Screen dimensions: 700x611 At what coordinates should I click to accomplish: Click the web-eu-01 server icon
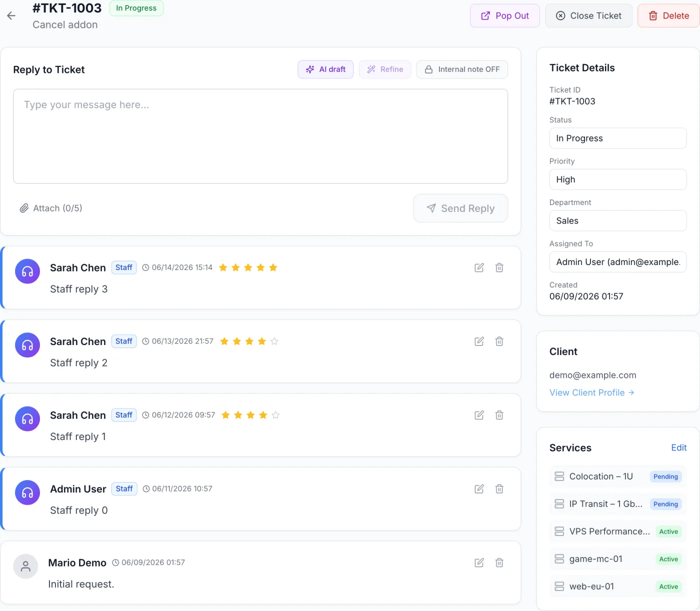tap(559, 586)
